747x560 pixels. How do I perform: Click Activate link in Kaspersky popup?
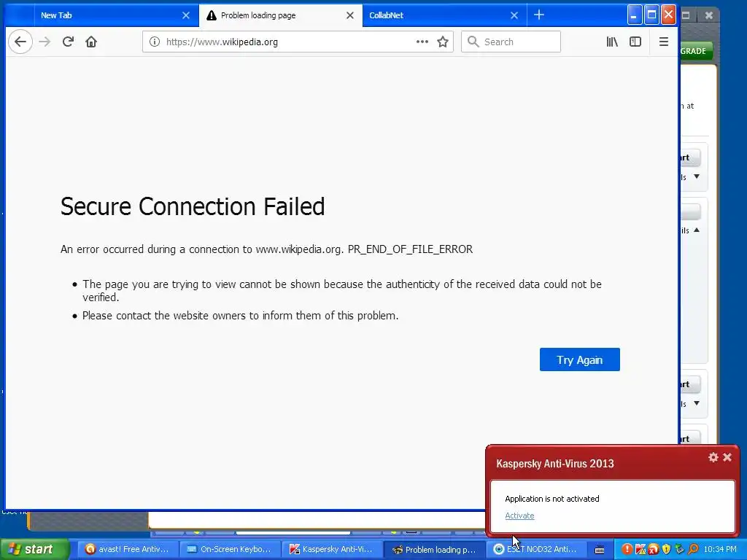(519, 516)
